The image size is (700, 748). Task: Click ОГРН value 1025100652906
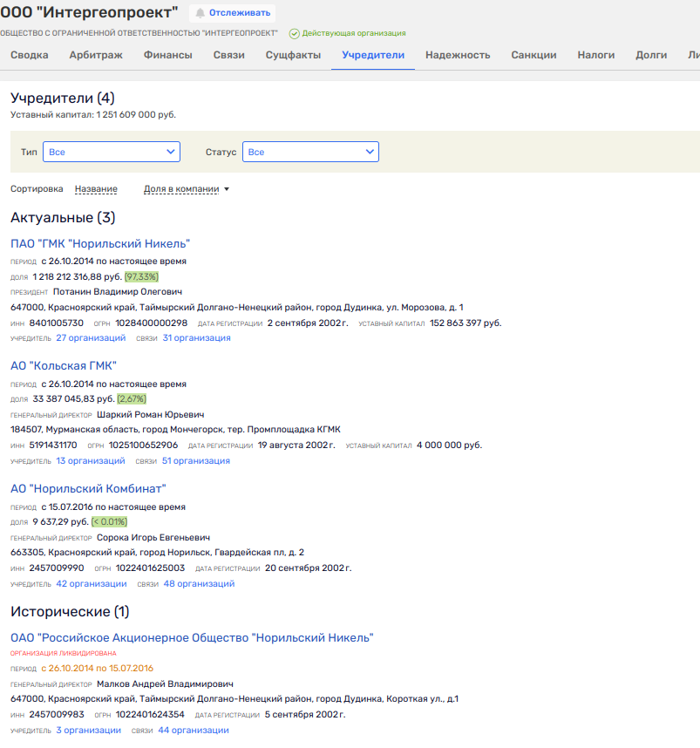143,445
